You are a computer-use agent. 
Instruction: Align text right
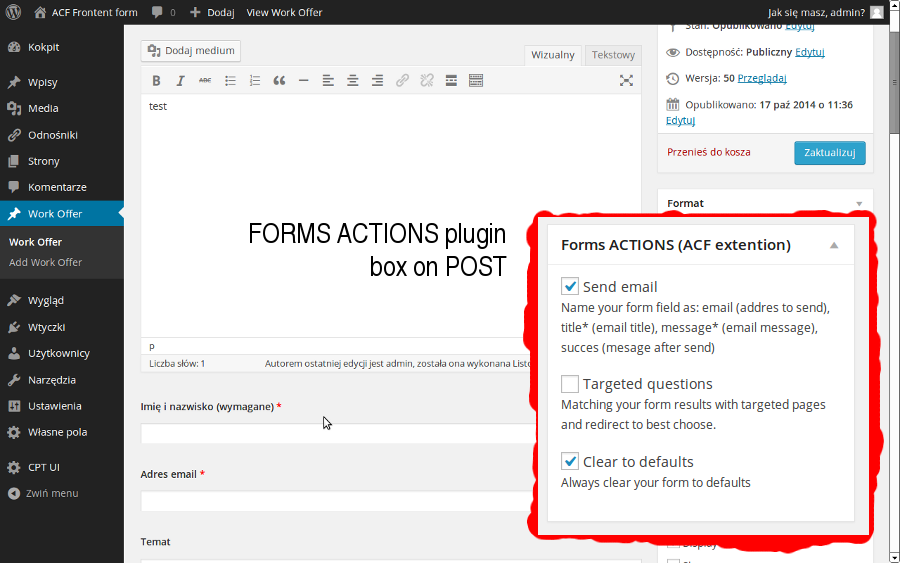click(377, 81)
